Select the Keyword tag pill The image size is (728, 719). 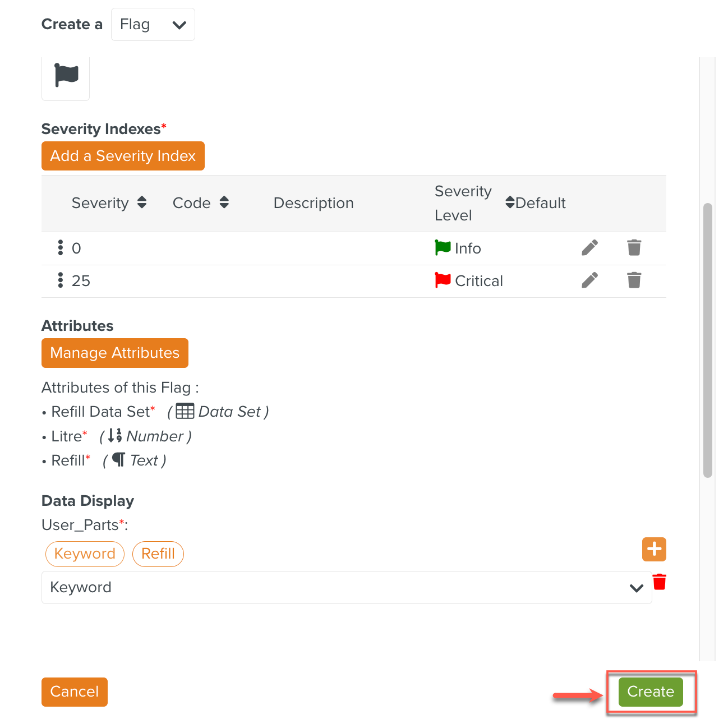point(85,554)
